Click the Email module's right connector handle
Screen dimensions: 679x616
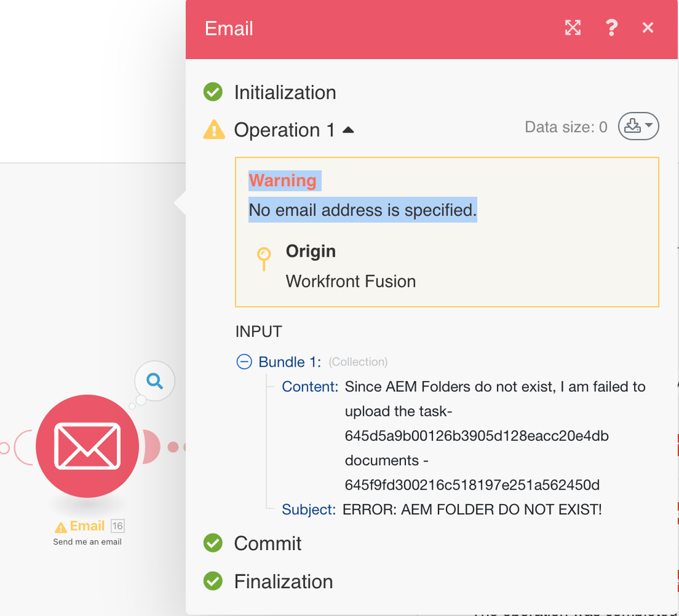pos(151,446)
